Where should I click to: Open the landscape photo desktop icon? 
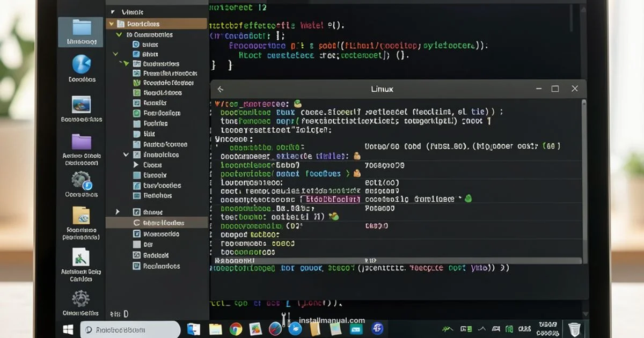click(81, 104)
